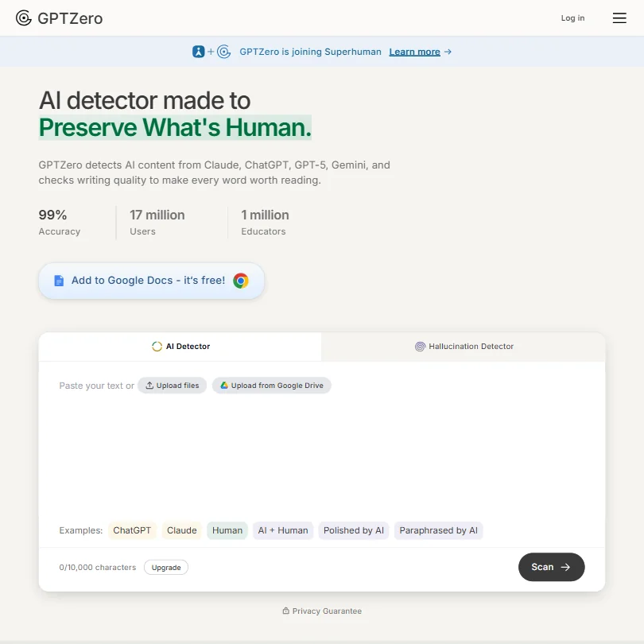
Task: Click the Google Docs document icon
Action: [x=59, y=281]
